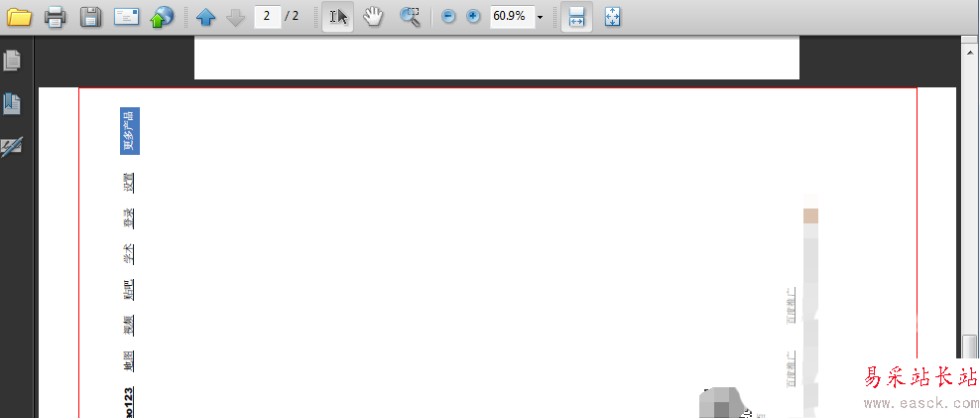Click the rotated 设置 link
Screen dimensions: 980x418
[x=128, y=183]
